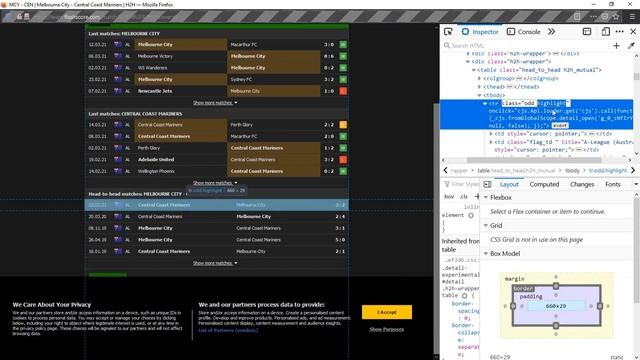Pick color from page eyedropper

coord(631,46)
